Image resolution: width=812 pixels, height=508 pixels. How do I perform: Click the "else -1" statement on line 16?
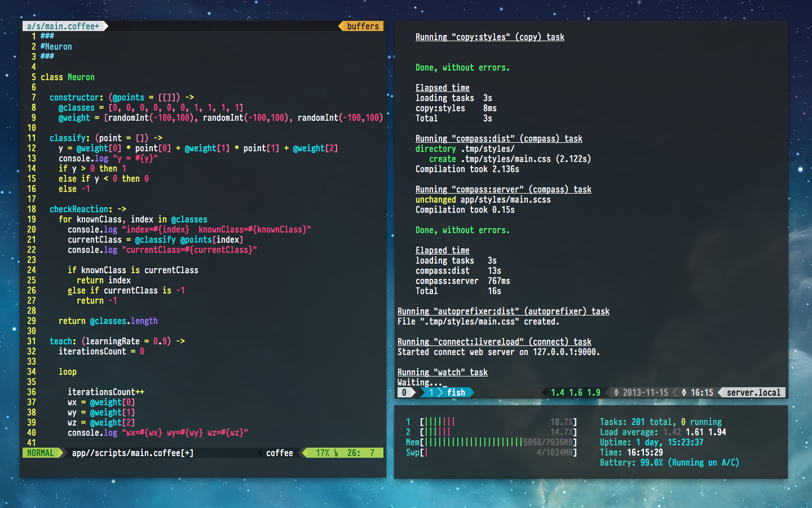[x=74, y=189]
